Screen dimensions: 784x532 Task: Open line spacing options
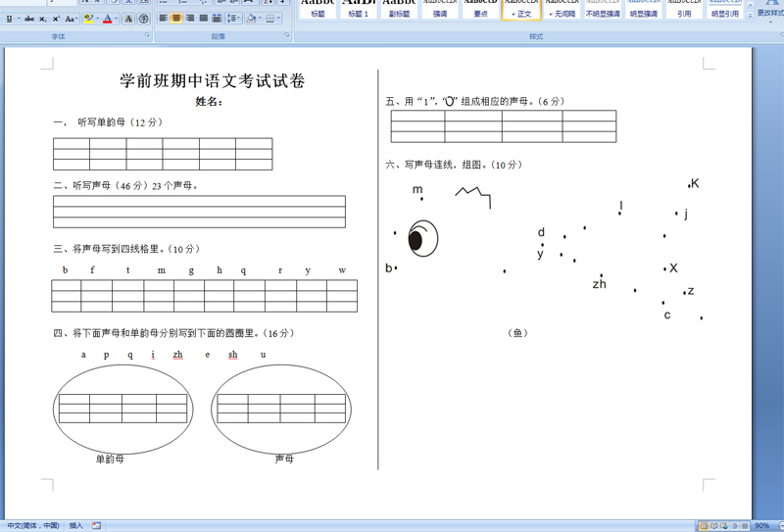(x=232, y=19)
